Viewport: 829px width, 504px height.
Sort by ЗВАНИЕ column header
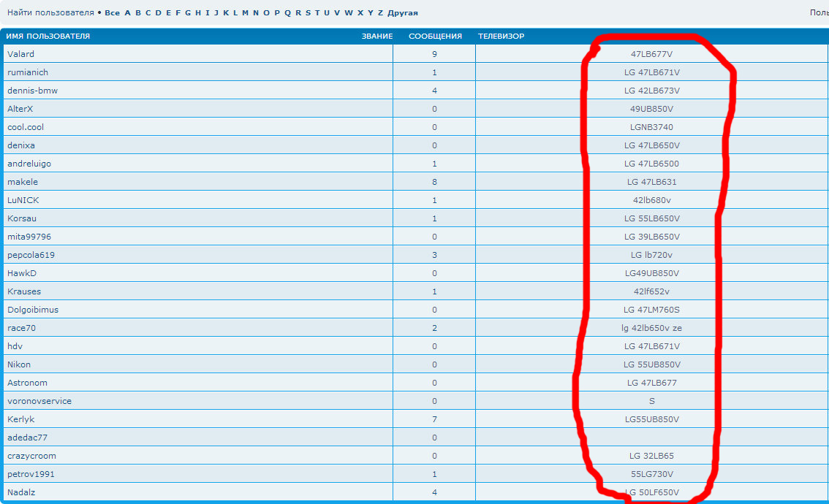[x=377, y=37]
